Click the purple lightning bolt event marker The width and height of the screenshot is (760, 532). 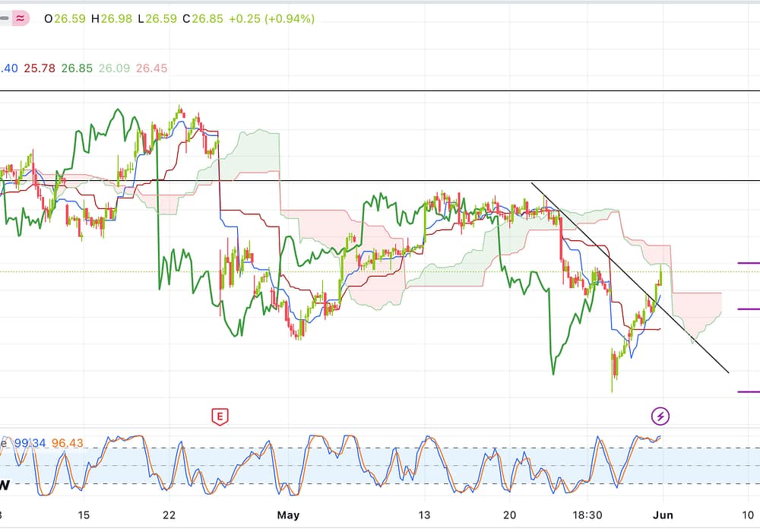click(x=660, y=416)
